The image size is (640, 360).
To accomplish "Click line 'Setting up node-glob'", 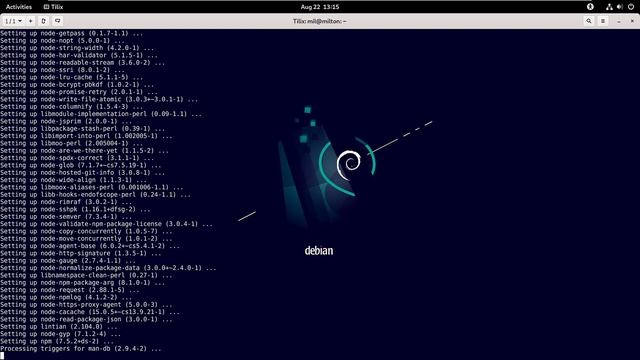I will [81, 165].
